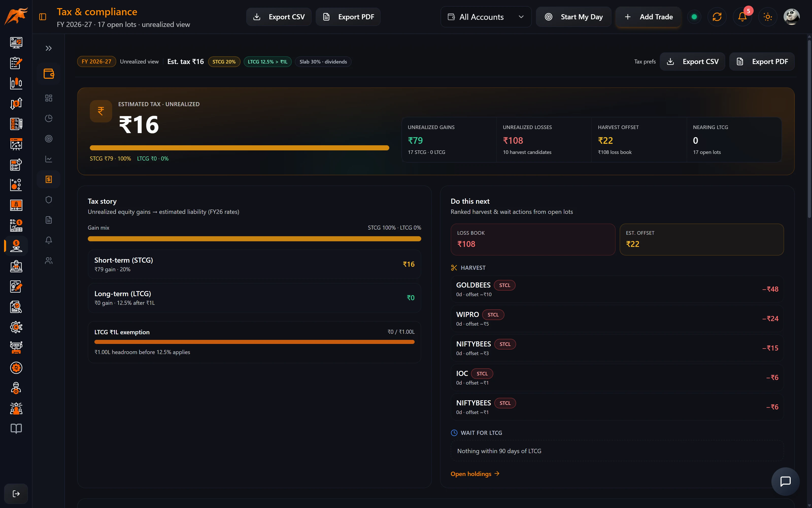
Task: Select the tax receipt icon in sidebar
Action: point(49,179)
